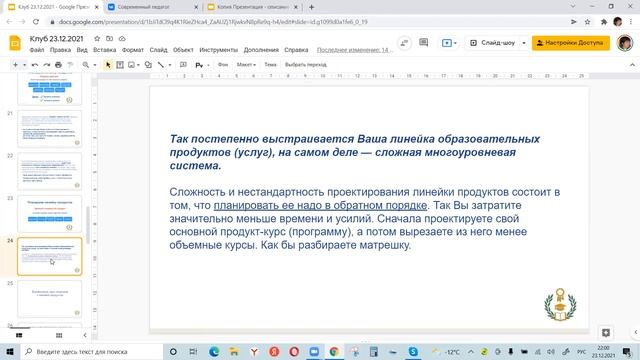Switch to filmstrip view
The height and width of the screenshot is (360, 640).
click(19, 335)
